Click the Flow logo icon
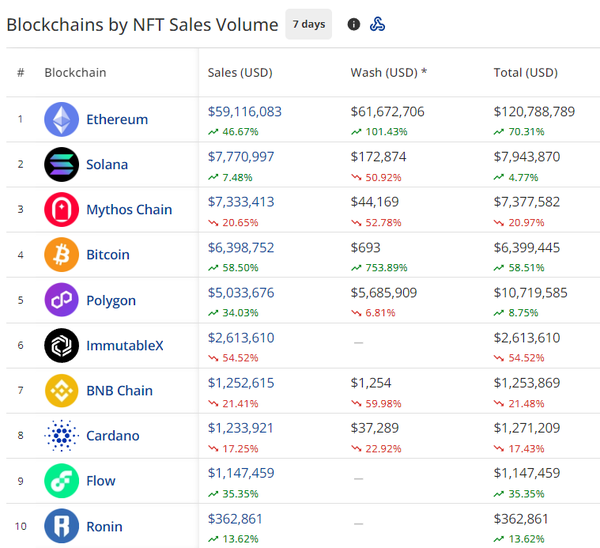The height and width of the screenshot is (548, 600). click(61, 481)
